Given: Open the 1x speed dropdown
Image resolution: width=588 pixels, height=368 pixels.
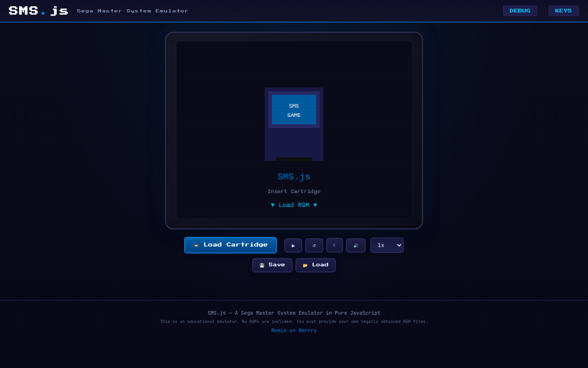Looking at the screenshot, I should [387, 245].
